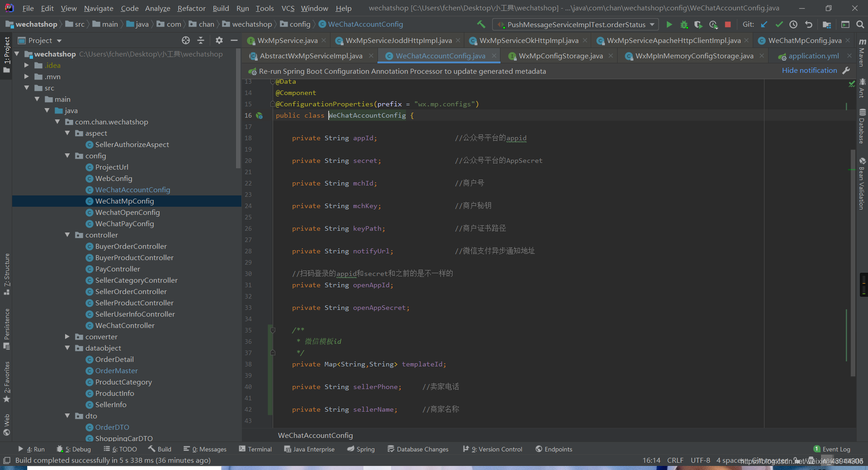Open the Refactor menu

tap(191, 8)
